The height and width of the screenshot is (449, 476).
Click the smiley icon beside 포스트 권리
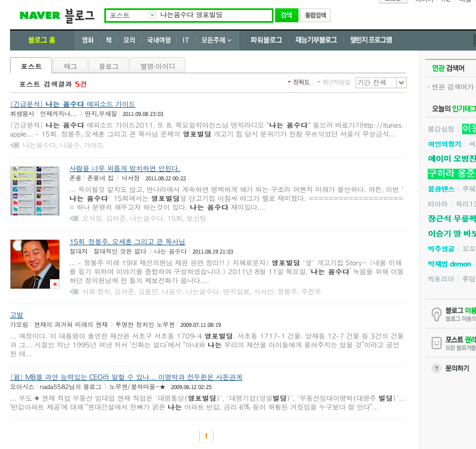pos(436,343)
